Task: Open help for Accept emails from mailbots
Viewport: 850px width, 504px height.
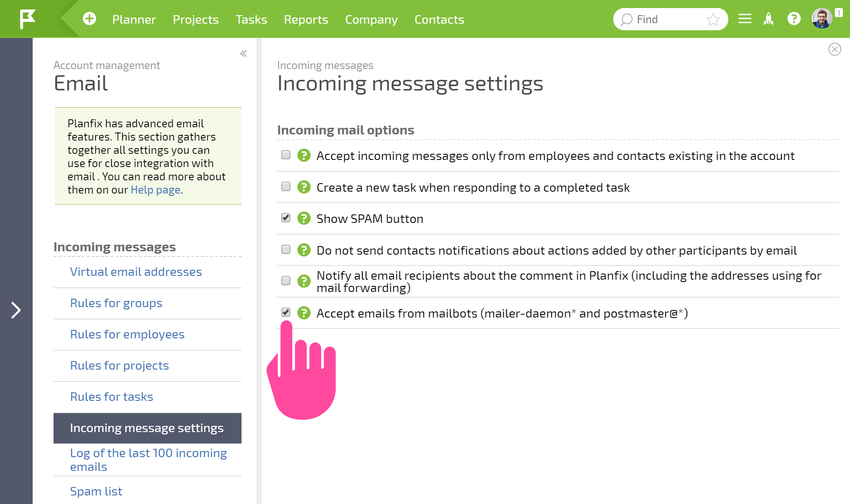Action: [x=304, y=313]
